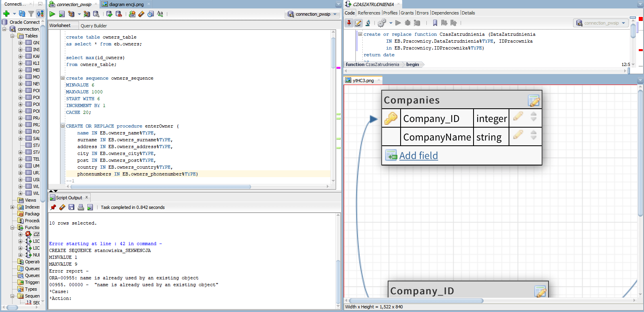The image size is (644, 312).
Task: Run the function with the grey play icon
Action: [x=398, y=23]
